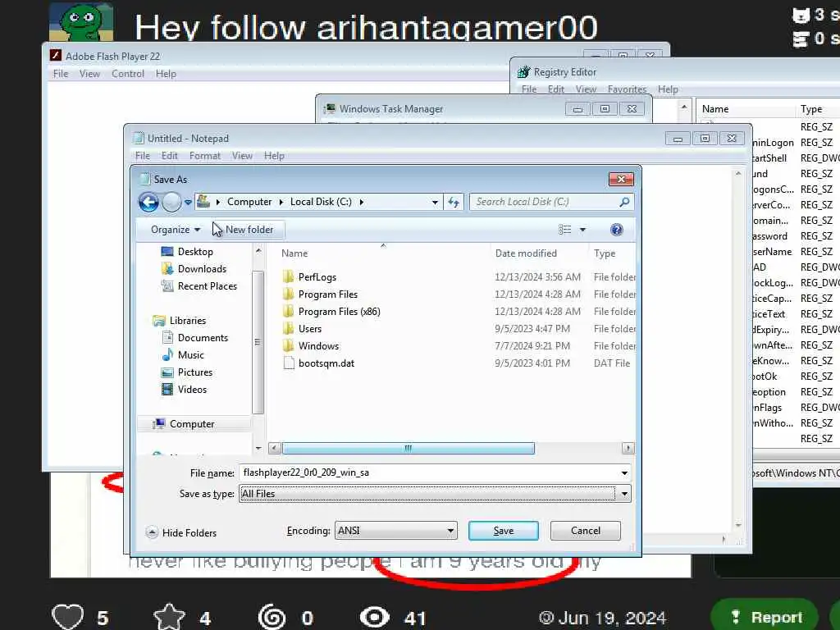The image size is (840, 630).
Task: Open Music library
Action: (x=190, y=354)
